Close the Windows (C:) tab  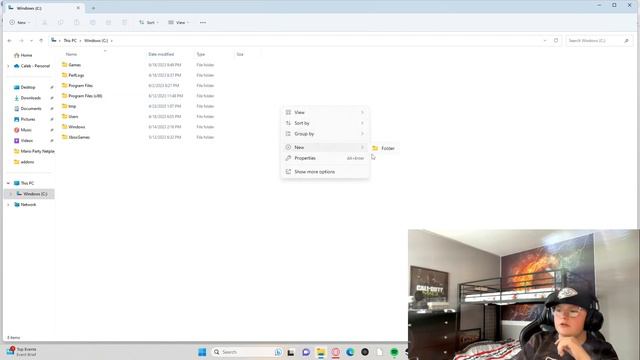pos(78,8)
